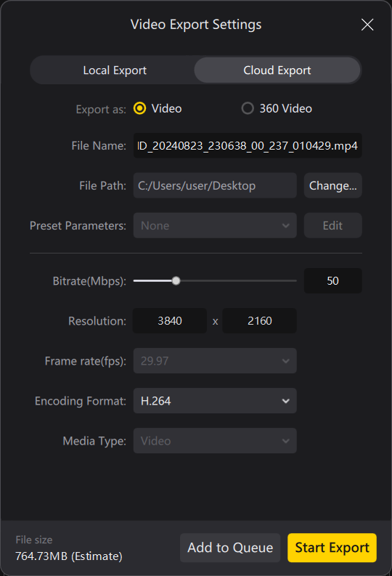
Task: Click the Change... file path button
Action: pos(333,185)
